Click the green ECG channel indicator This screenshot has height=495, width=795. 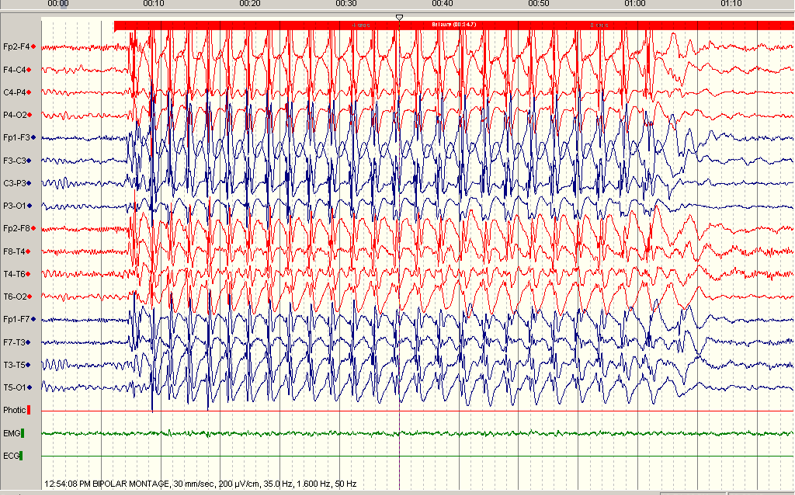(x=22, y=456)
